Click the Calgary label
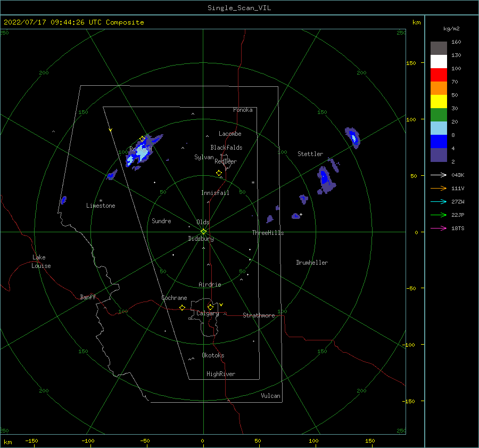479x448 pixels. (x=208, y=313)
